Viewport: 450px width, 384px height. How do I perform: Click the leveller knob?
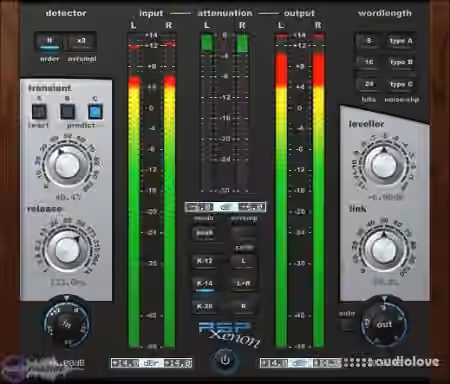383,165
